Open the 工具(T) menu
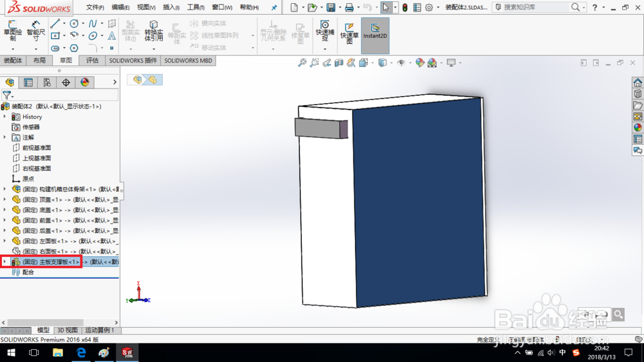644x362 pixels. (196, 7)
